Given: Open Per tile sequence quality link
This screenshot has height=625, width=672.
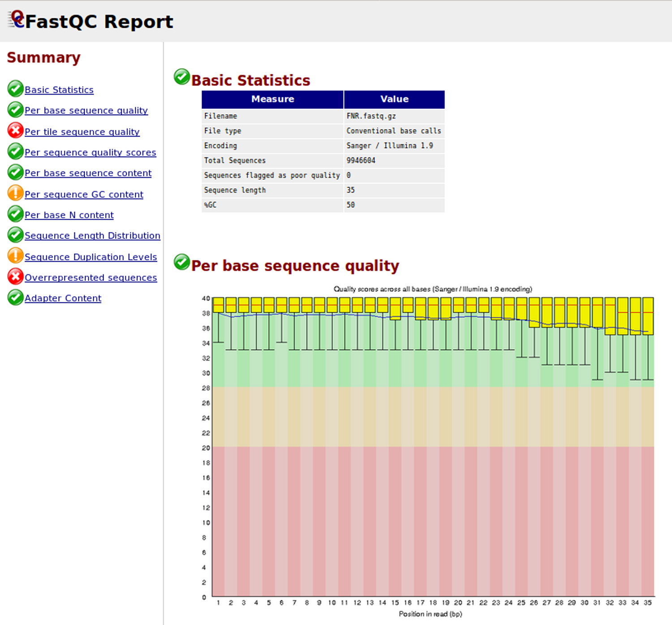Looking at the screenshot, I should [x=82, y=132].
